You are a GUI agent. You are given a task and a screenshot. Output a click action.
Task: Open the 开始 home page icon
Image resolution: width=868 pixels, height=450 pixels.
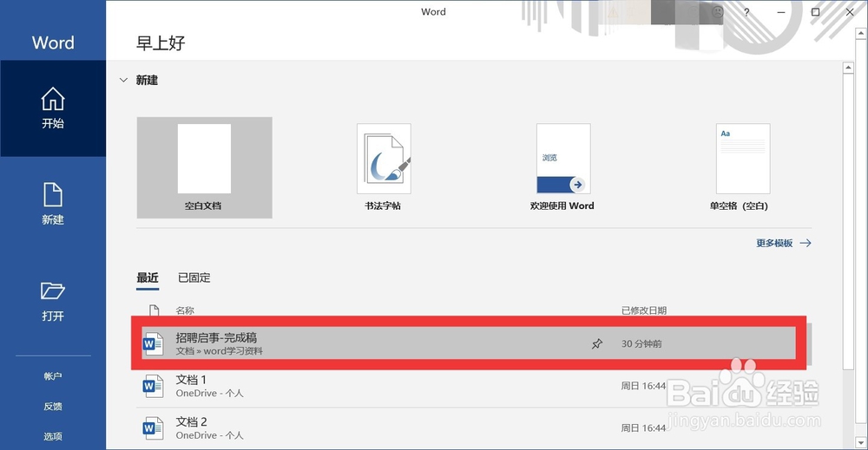click(53, 99)
